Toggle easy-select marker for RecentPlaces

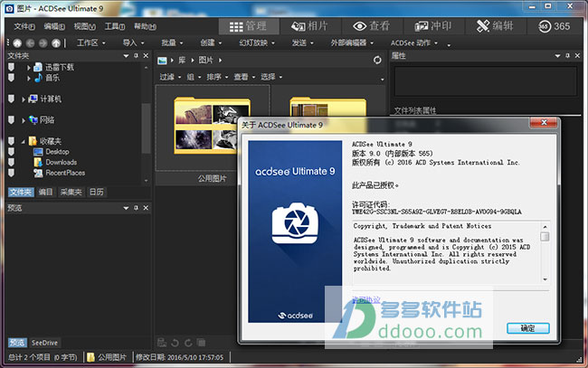click(11, 173)
